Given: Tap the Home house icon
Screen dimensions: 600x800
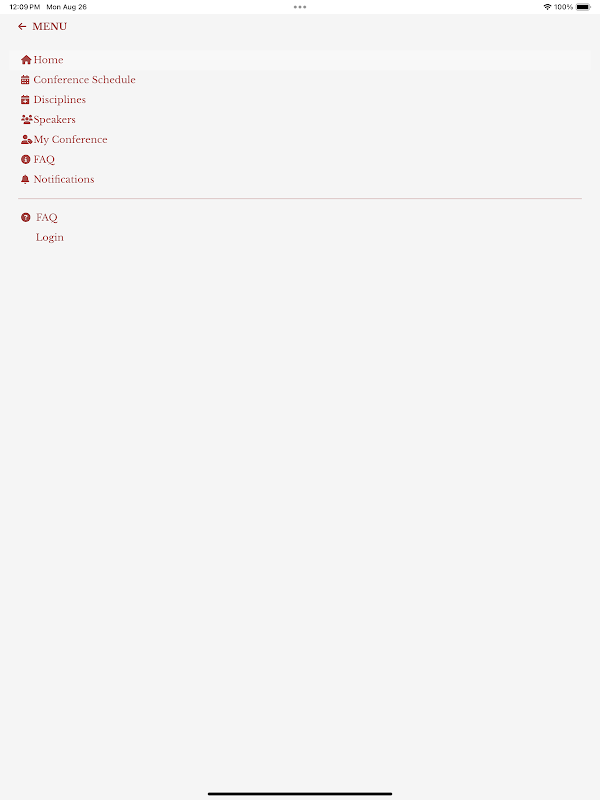Looking at the screenshot, I should point(26,60).
